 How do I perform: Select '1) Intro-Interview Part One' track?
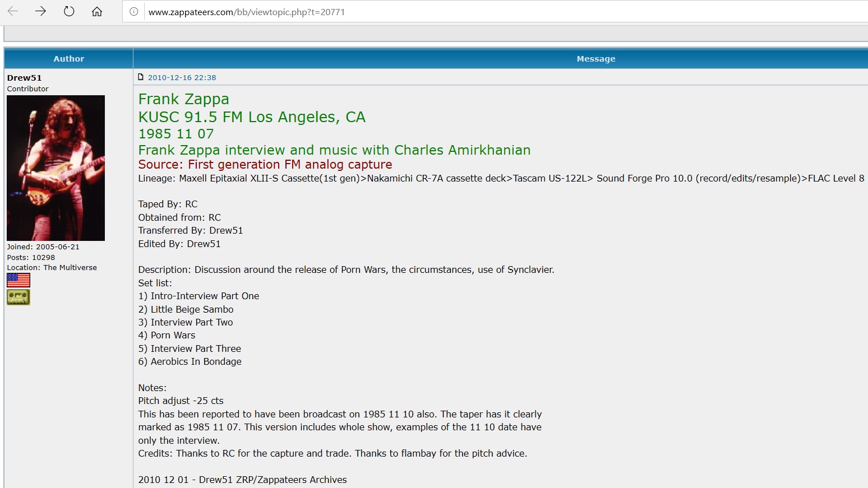point(198,296)
